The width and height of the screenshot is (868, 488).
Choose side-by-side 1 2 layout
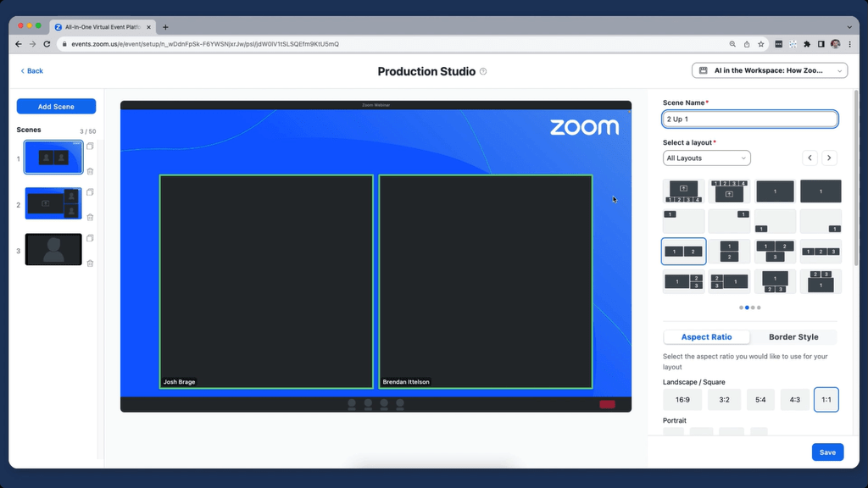click(684, 252)
